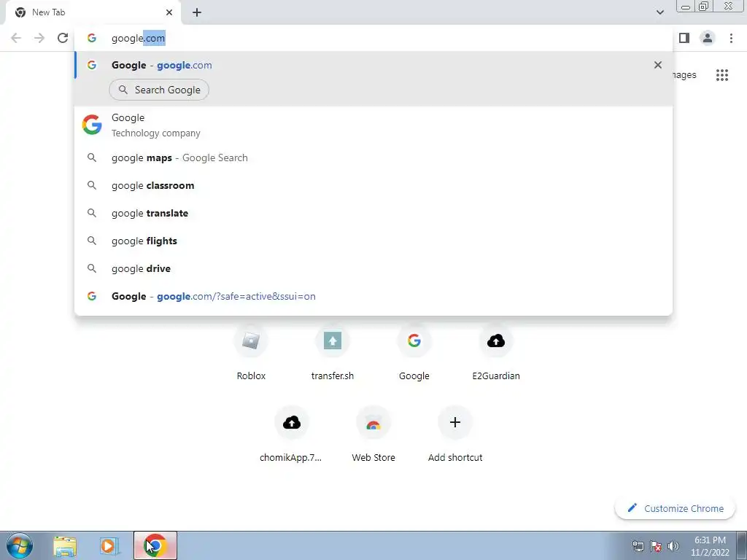The image size is (747, 560).
Task: Select the New Tab tab
Action: click(93, 12)
